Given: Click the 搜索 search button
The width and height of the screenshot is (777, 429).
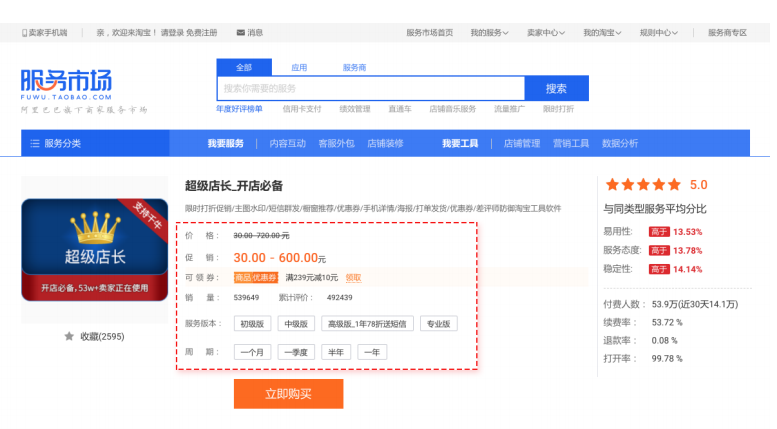Looking at the screenshot, I should (x=556, y=89).
